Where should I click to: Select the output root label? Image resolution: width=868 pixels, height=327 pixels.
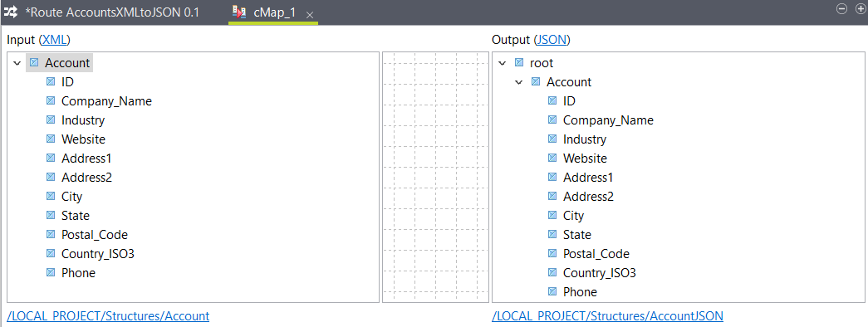point(542,63)
